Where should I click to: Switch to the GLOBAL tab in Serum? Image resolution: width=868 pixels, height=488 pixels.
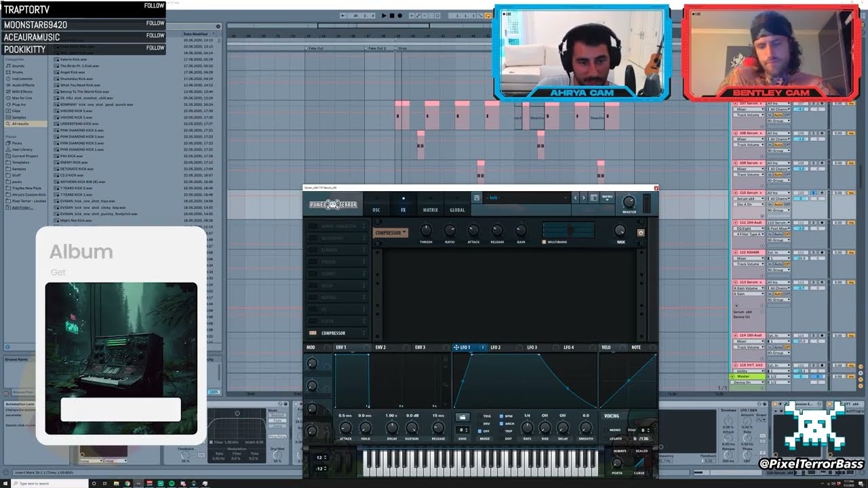click(458, 210)
